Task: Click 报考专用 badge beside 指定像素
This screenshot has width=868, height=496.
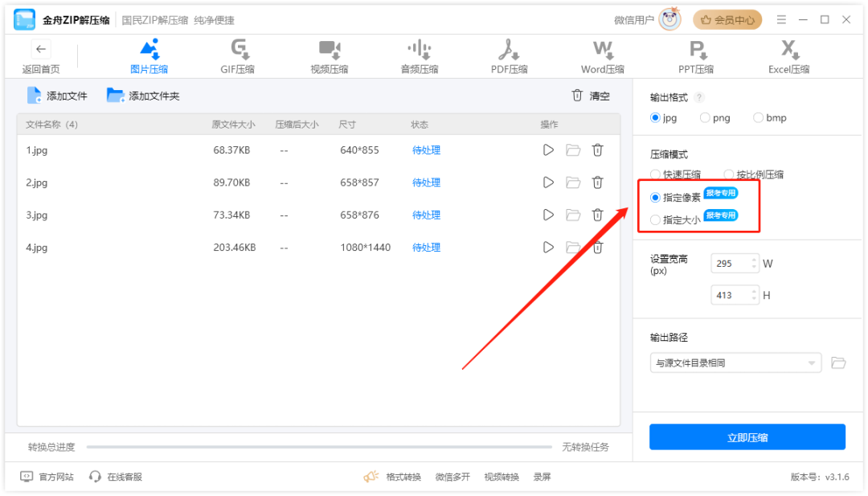Action: [x=720, y=193]
